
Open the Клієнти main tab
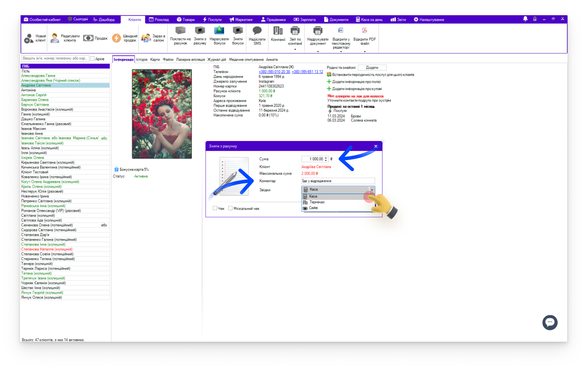133,20
